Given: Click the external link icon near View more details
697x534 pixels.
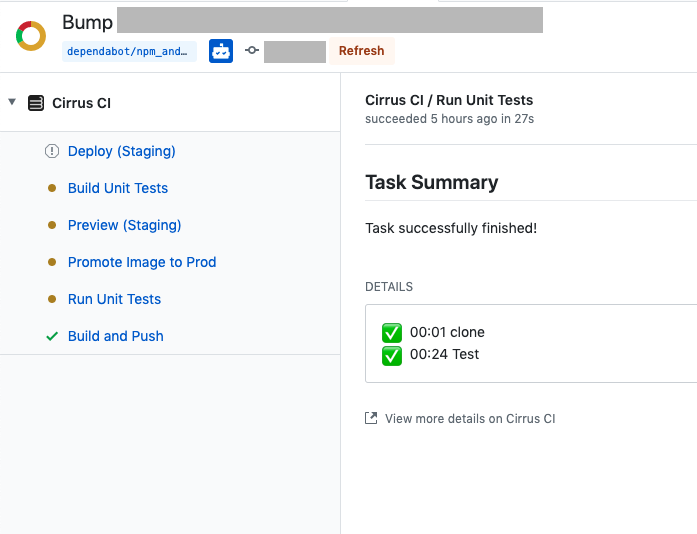Looking at the screenshot, I should (x=371, y=418).
